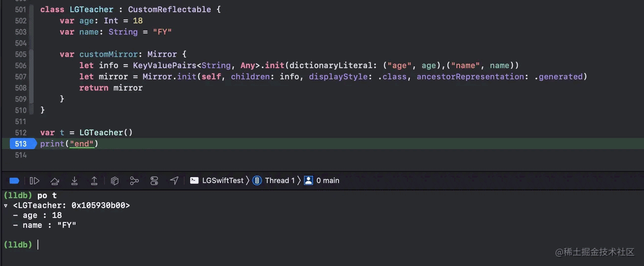Toggle the breakpoints activation button
The width and height of the screenshot is (644, 266).
[x=14, y=181]
